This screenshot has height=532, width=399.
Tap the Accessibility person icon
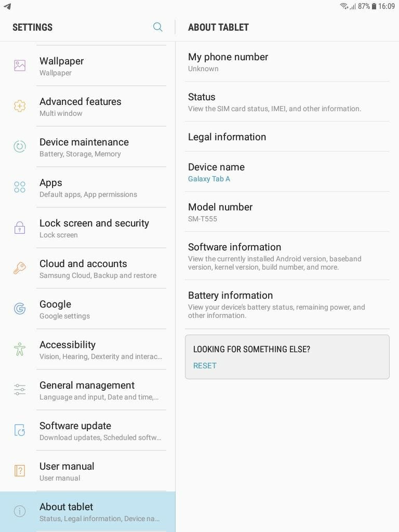point(20,349)
